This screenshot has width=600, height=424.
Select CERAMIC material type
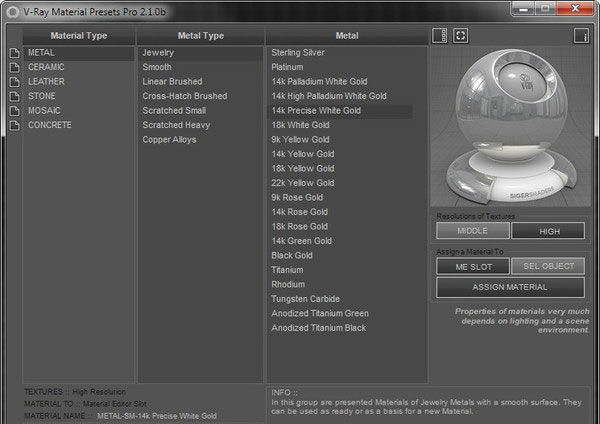click(79, 67)
